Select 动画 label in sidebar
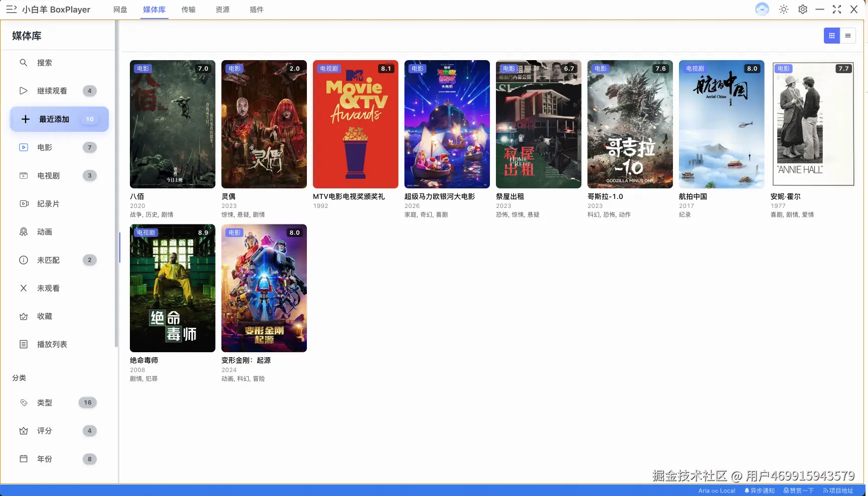 pyautogui.click(x=45, y=232)
